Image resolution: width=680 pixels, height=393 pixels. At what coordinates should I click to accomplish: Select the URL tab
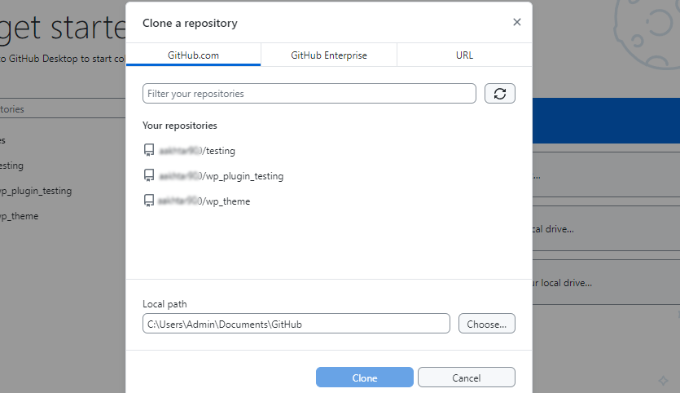point(464,55)
